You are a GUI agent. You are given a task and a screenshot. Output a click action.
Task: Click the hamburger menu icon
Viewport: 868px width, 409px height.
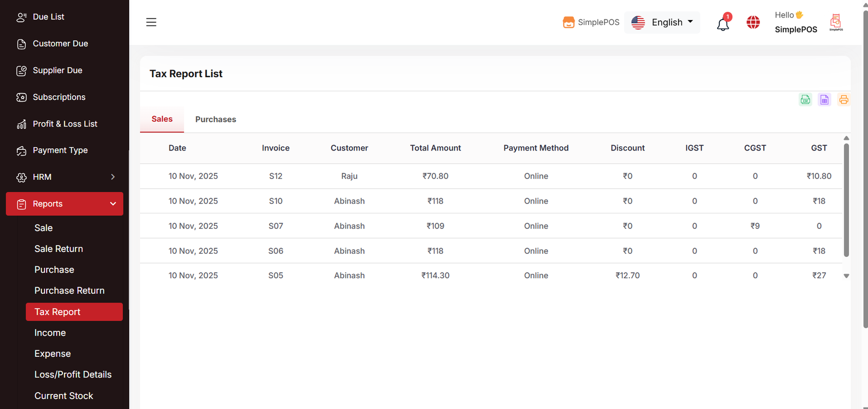[151, 22]
